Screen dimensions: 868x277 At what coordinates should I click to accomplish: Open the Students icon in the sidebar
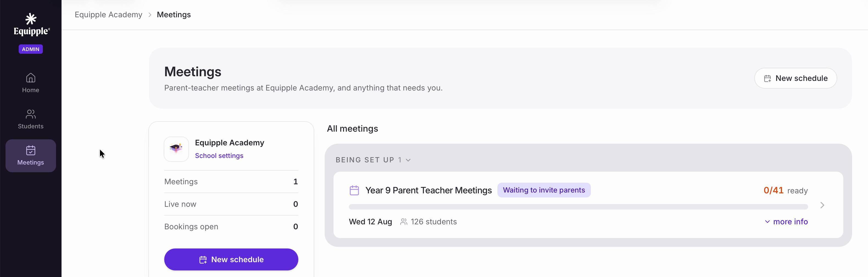[31, 114]
